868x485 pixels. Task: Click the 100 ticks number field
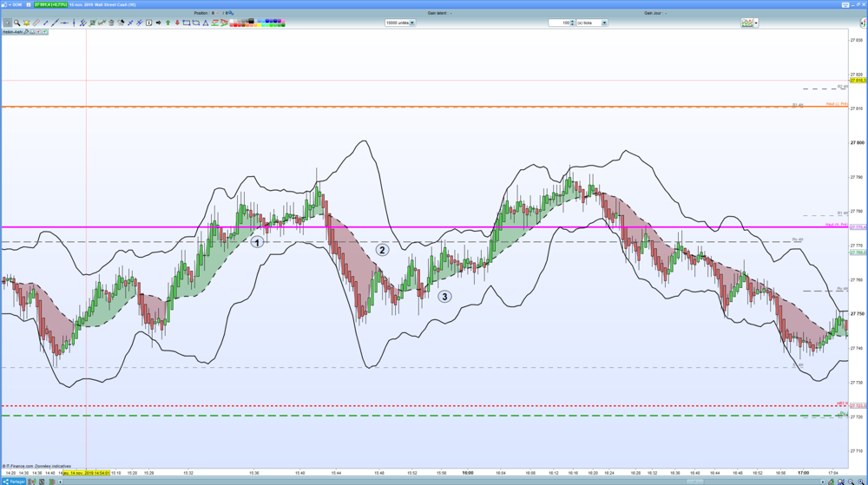click(559, 23)
